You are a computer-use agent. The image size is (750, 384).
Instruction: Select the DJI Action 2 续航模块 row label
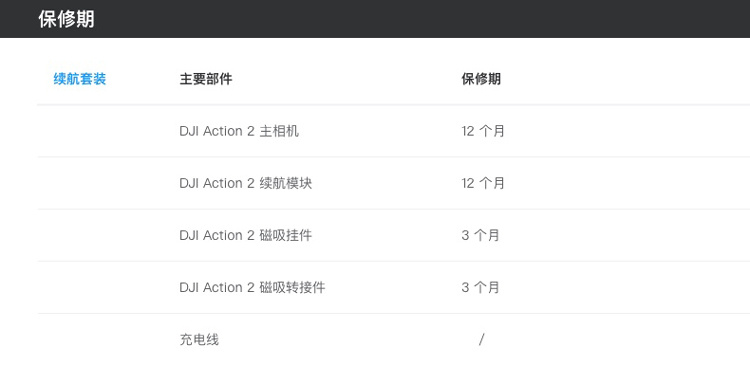pos(246,183)
